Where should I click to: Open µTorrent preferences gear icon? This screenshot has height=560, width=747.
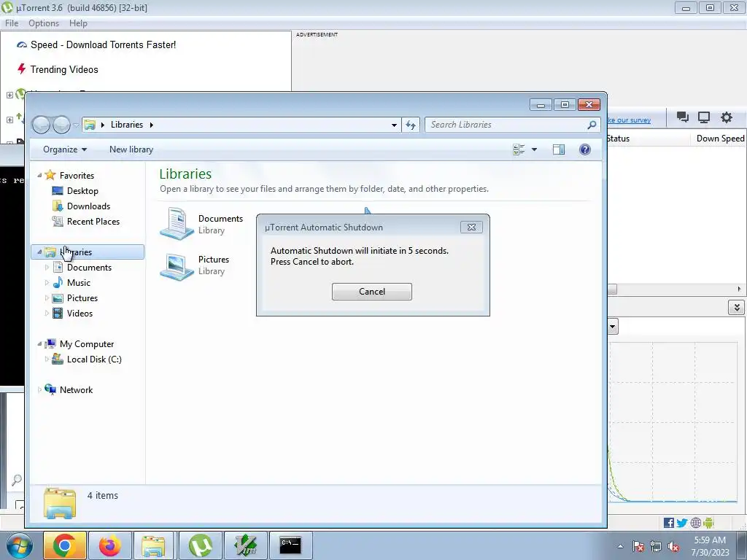click(726, 117)
